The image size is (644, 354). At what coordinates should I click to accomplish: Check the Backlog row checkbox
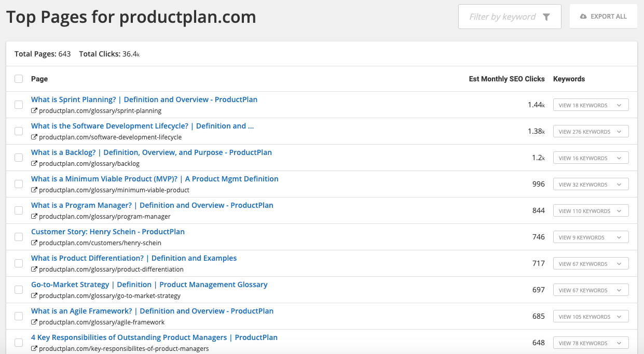pos(19,158)
